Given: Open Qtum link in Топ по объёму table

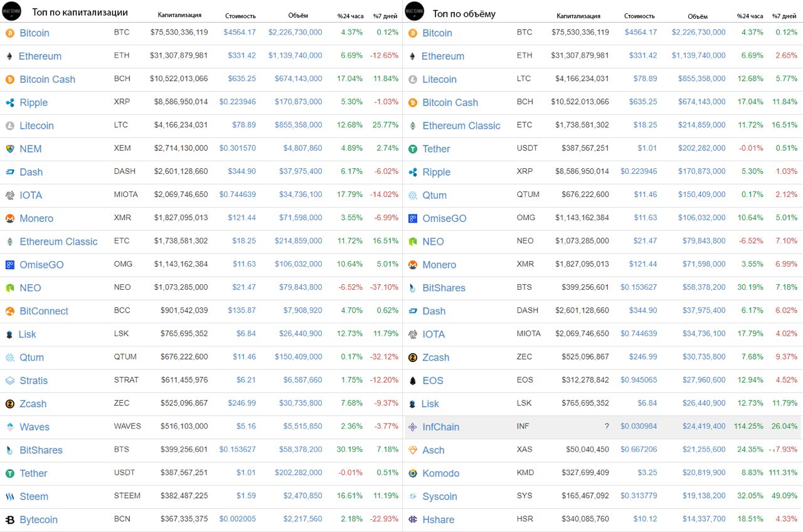Looking at the screenshot, I should (435, 195).
